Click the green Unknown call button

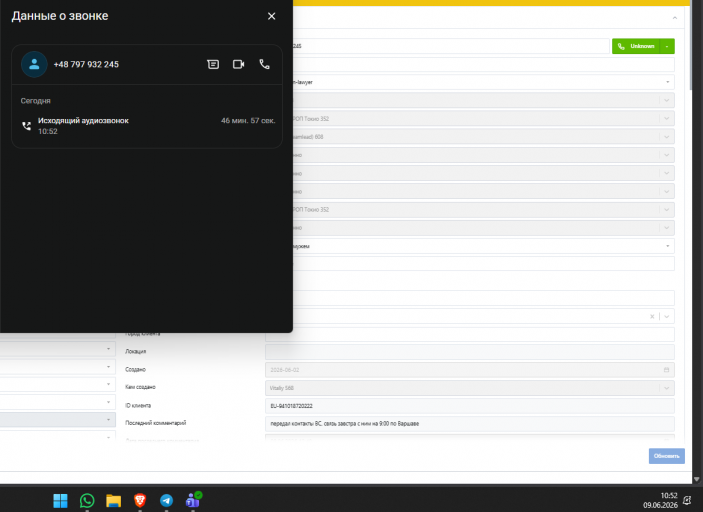tap(636, 46)
